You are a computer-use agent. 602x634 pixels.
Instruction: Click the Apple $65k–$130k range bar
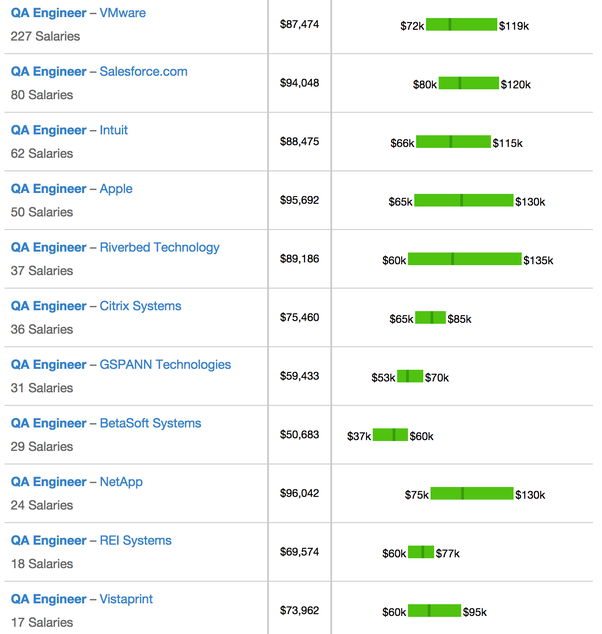[463, 201]
